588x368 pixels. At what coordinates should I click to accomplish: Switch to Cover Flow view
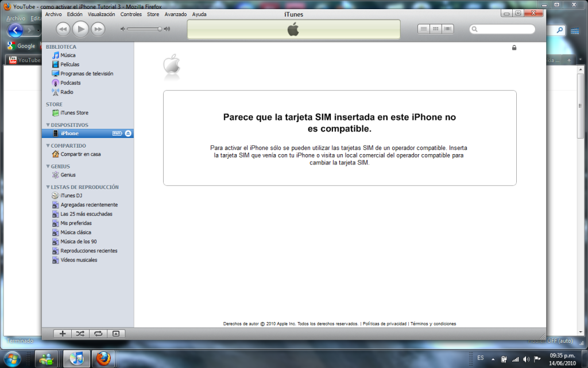tap(448, 29)
